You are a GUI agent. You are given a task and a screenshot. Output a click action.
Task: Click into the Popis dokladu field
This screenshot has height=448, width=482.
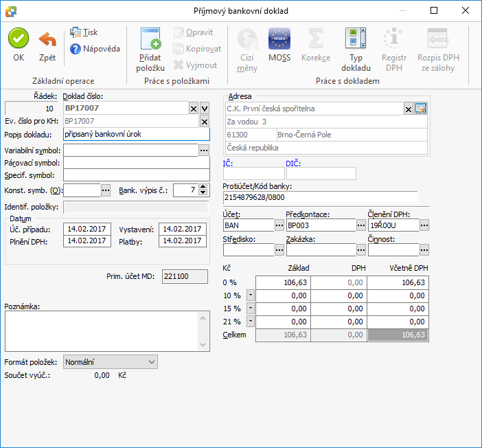coord(137,134)
